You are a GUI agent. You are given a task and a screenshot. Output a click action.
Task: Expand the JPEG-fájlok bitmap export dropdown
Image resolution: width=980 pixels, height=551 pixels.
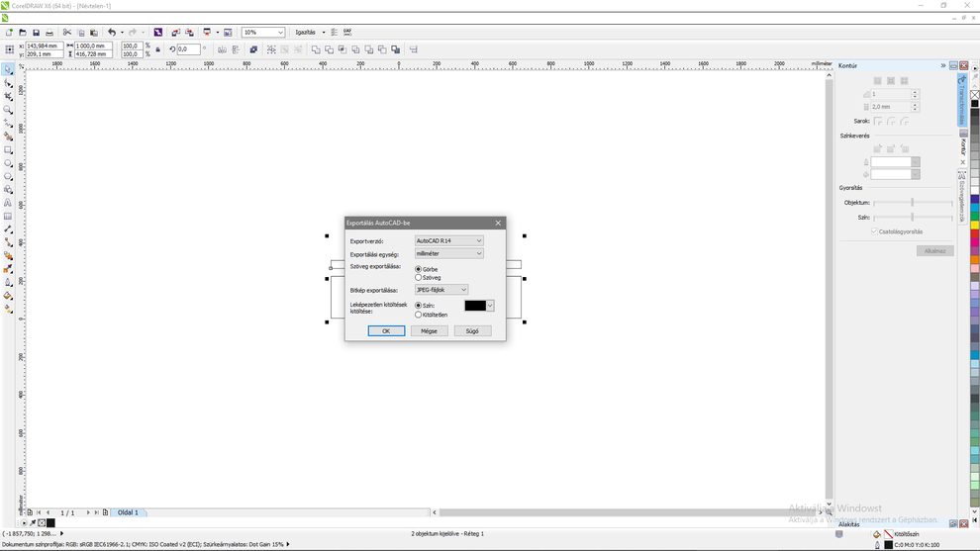[441, 290]
